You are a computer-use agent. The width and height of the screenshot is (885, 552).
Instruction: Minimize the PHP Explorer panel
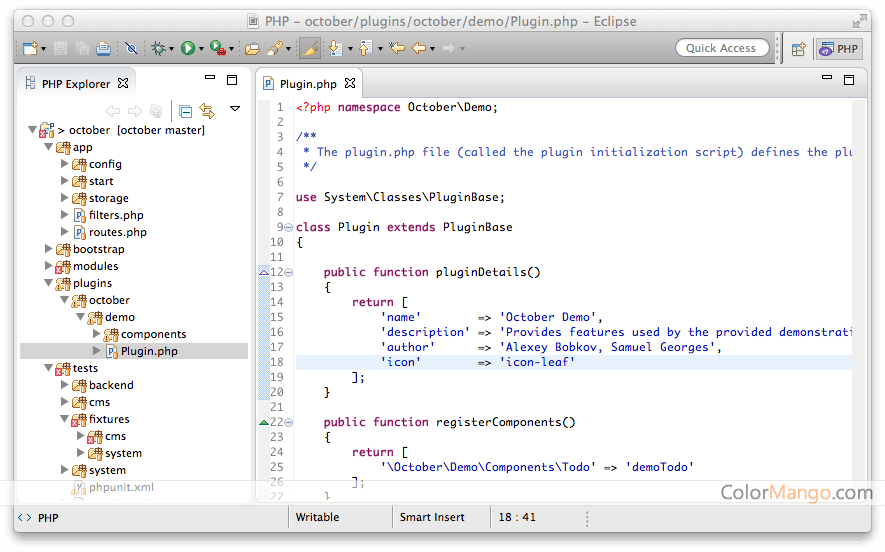pyautogui.click(x=210, y=77)
